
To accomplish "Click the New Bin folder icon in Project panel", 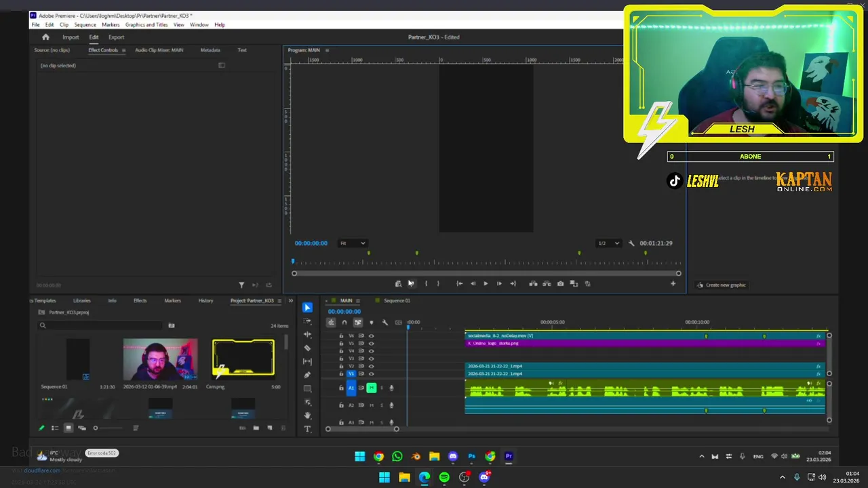I will tap(256, 428).
